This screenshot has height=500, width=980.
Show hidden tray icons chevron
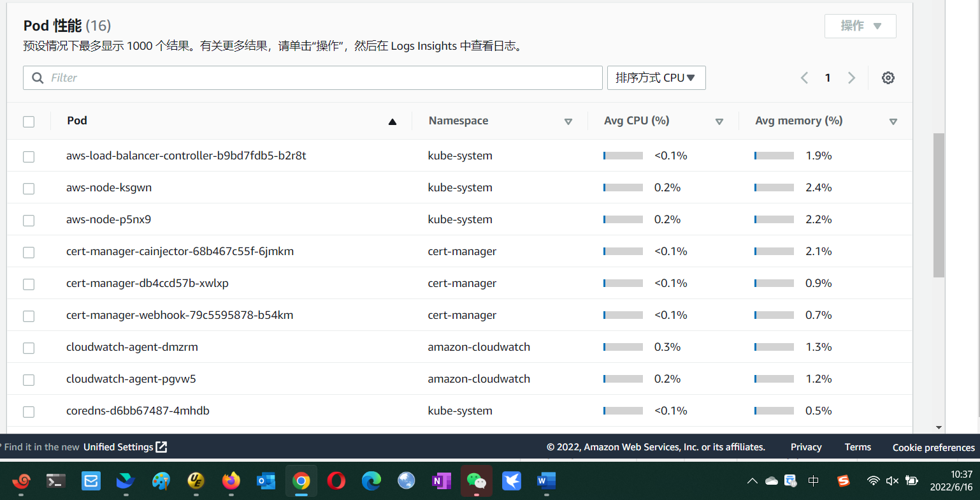coord(753,481)
